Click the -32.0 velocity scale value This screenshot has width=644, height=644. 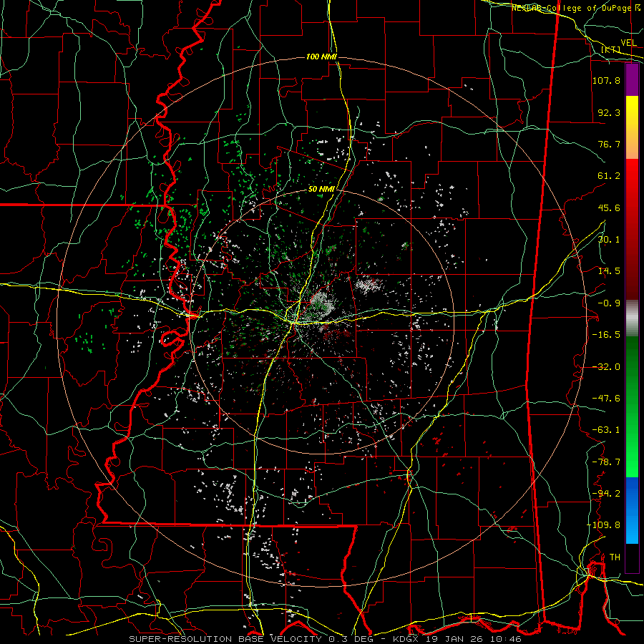click(x=606, y=367)
